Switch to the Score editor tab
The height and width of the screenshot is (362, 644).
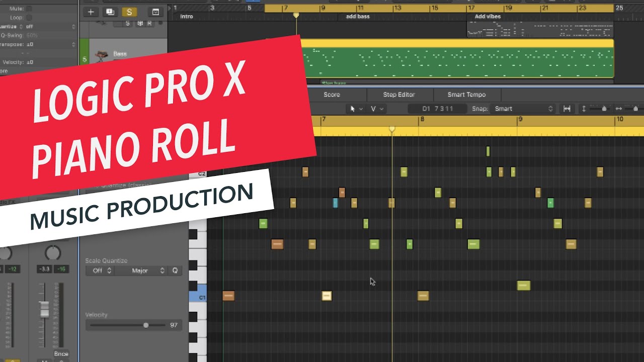coord(332,95)
